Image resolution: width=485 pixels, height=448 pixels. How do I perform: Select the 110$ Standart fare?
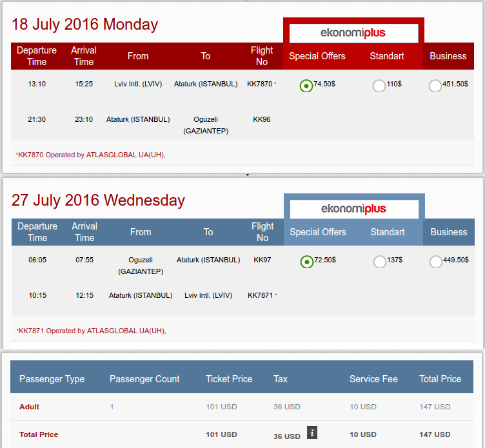click(379, 86)
